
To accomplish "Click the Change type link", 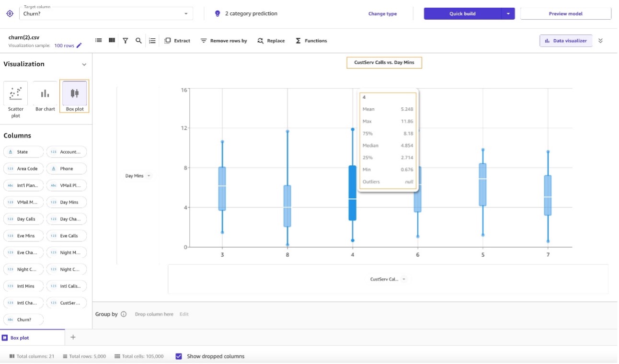I will tap(382, 13).
